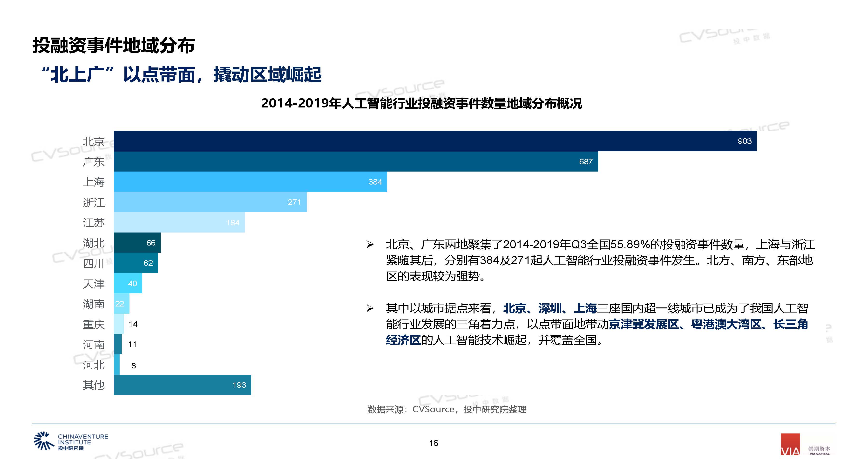Screen dimensions: 868x459
Task: Select the chart title 2014-2019年人工智能行业投融资事件数量地域分布概况
Action: (x=434, y=104)
